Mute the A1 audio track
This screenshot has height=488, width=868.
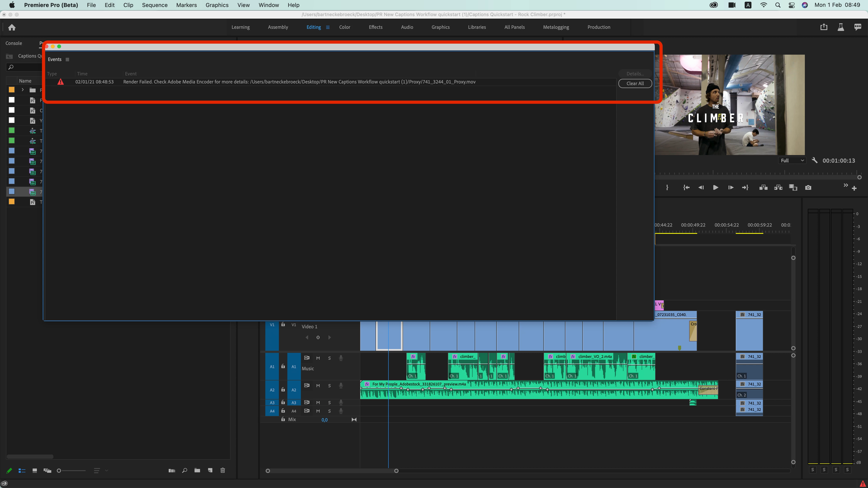[x=318, y=358]
